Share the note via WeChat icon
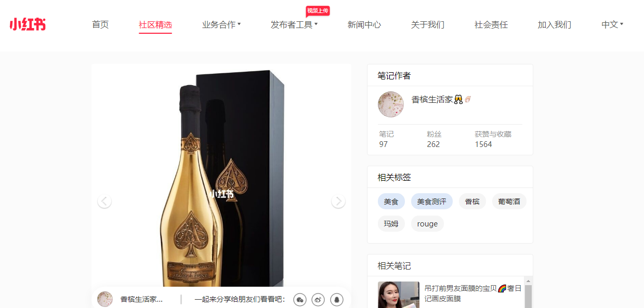The height and width of the screenshot is (308, 644). click(300, 300)
